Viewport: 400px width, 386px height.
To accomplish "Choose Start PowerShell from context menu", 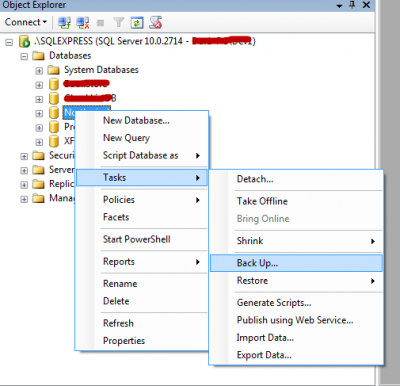I will [142, 239].
